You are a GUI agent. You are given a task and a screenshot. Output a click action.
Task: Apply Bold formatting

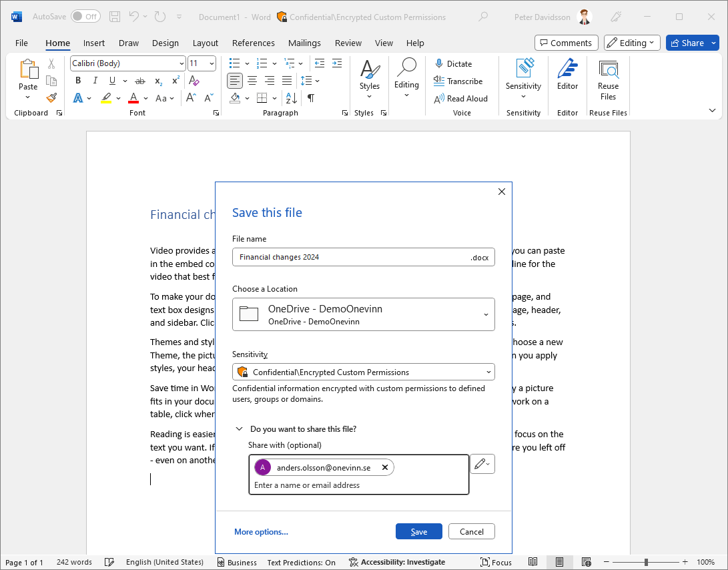[78, 81]
